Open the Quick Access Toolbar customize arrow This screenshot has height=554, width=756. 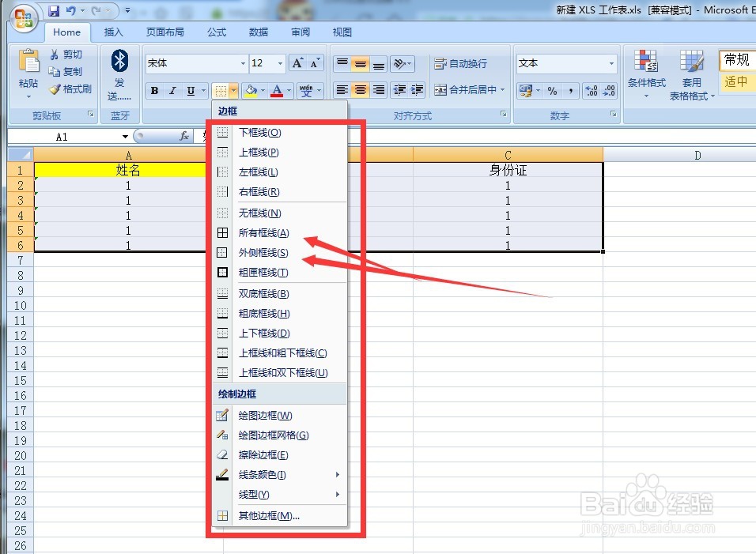pyautogui.click(x=127, y=10)
